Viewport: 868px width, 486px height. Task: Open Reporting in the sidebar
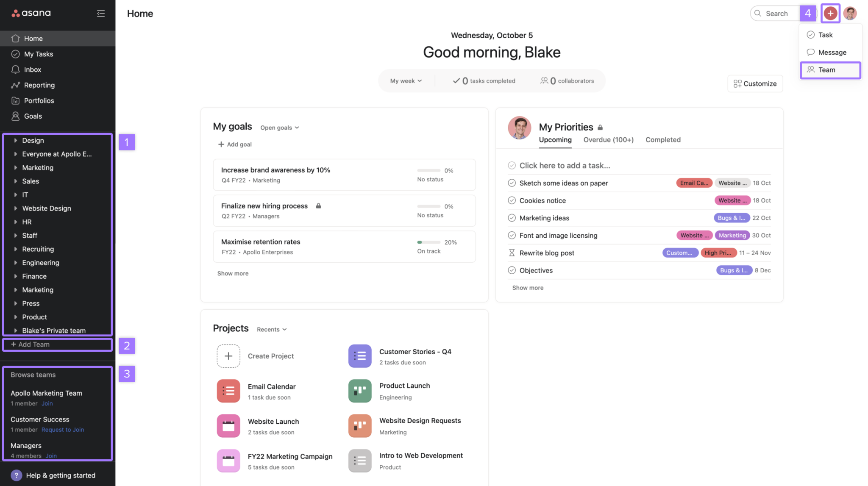[39, 85]
